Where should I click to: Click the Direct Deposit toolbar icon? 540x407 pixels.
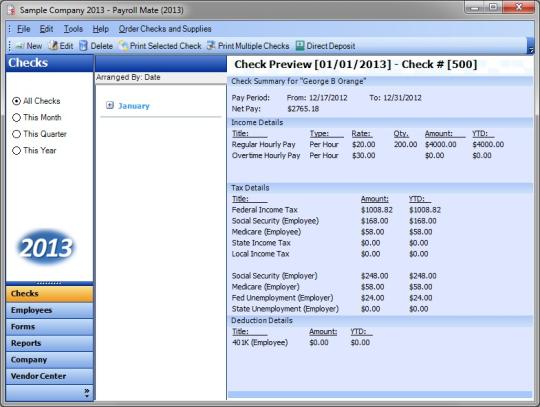[300, 46]
